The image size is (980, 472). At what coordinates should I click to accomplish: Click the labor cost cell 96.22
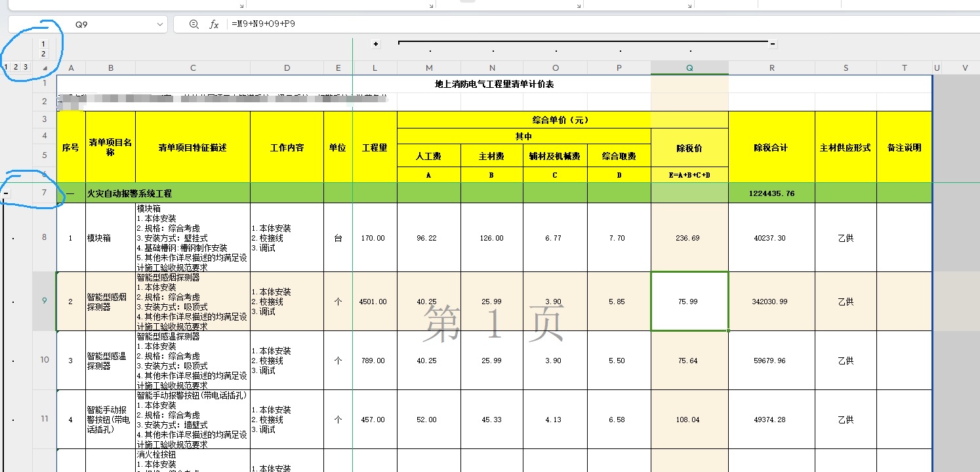[x=429, y=237]
